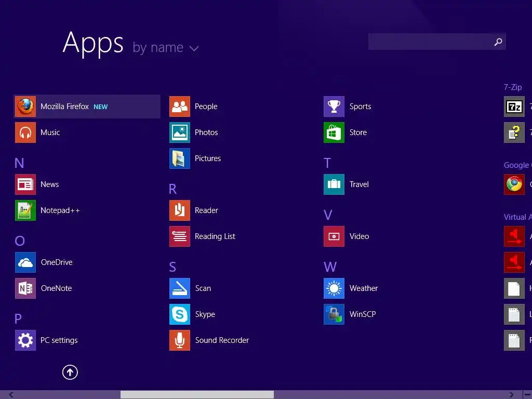Click the 'WinSCP' label text
532x399 pixels.
(x=363, y=314)
